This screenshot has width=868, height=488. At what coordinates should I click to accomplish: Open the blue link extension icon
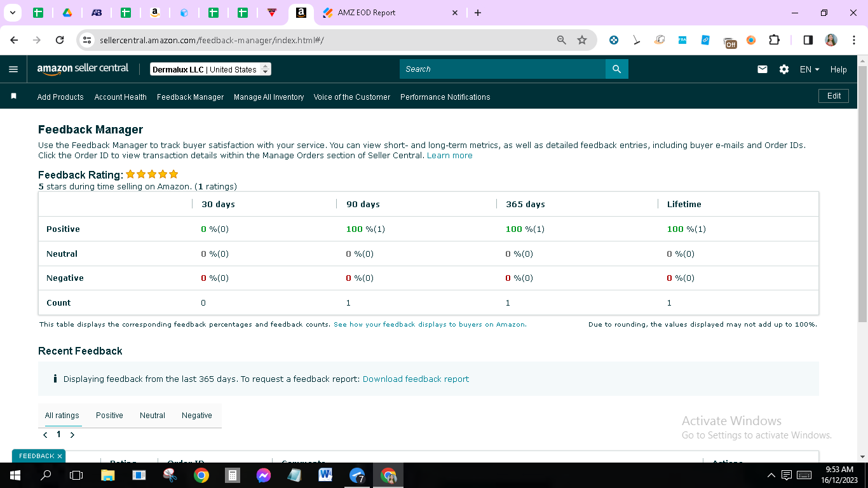click(x=705, y=40)
